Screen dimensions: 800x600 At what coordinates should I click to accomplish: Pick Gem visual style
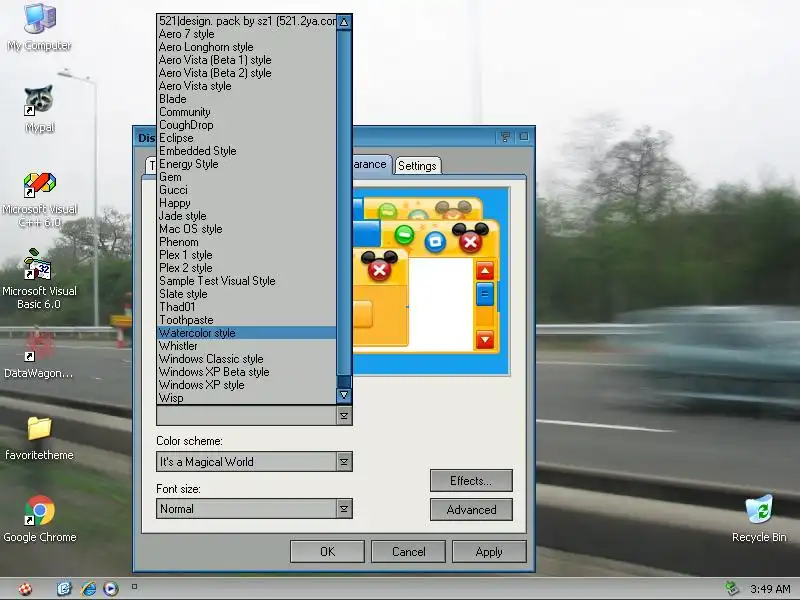(x=247, y=177)
